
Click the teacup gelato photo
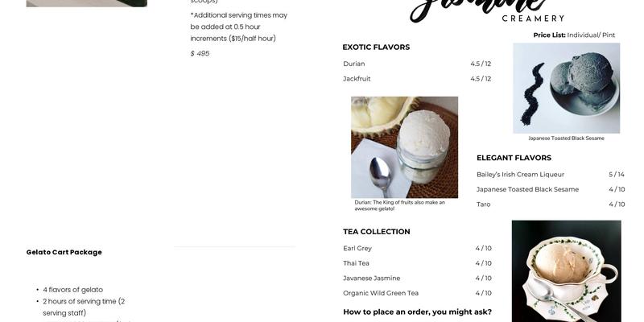tap(567, 271)
